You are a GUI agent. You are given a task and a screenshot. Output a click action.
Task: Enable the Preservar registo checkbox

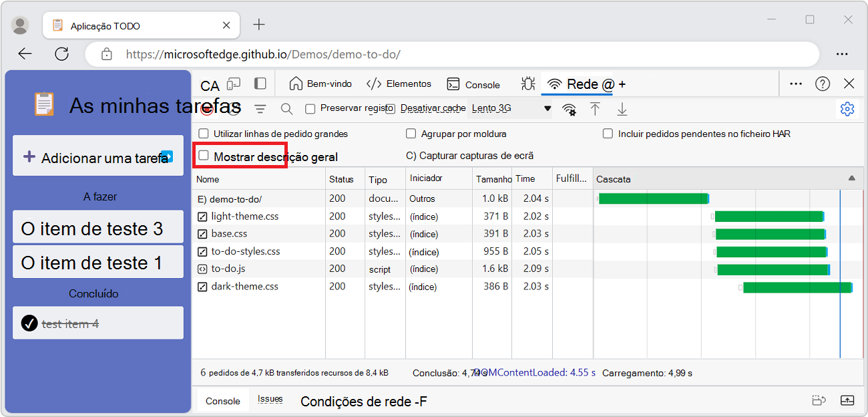(310, 108)
